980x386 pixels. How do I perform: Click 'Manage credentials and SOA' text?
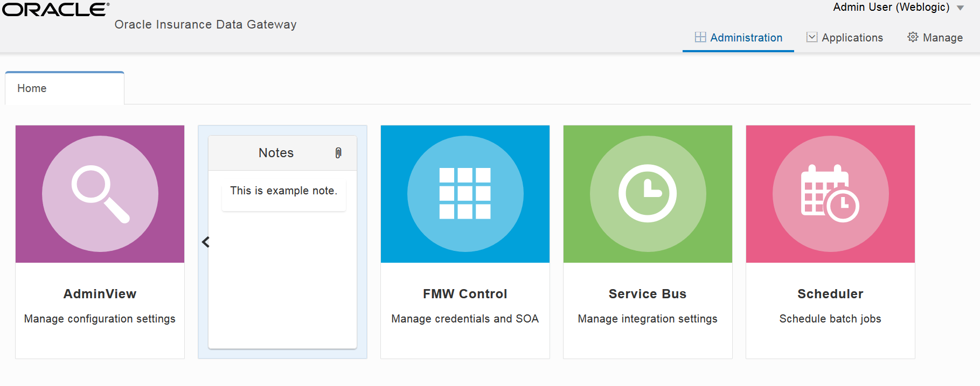tap(465, 319)
